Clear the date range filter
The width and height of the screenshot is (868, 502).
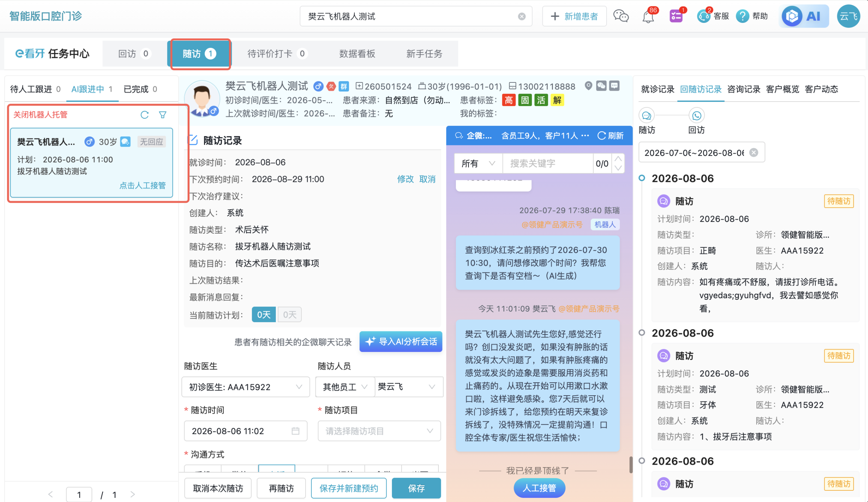tap(754, 153)
